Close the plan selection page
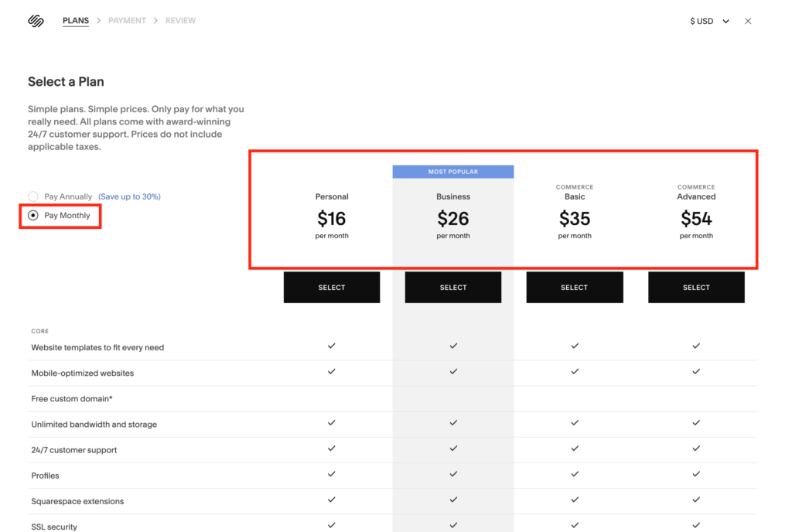 coord(748,21)
